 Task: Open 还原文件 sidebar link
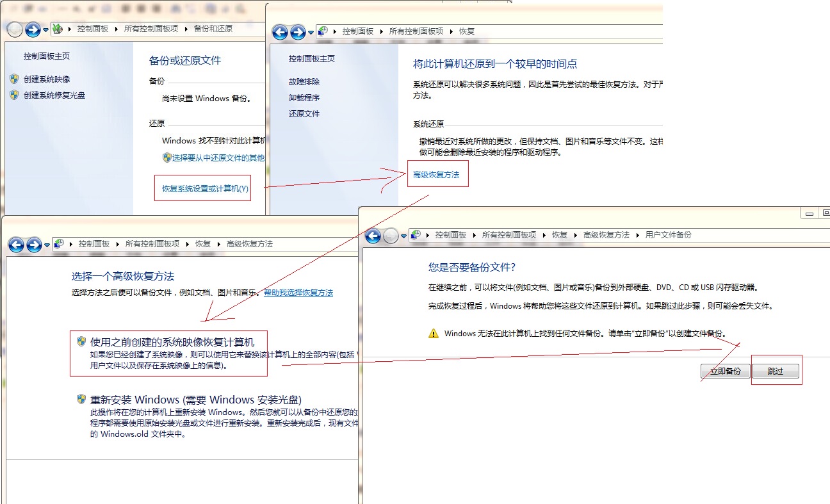point(304,114)
